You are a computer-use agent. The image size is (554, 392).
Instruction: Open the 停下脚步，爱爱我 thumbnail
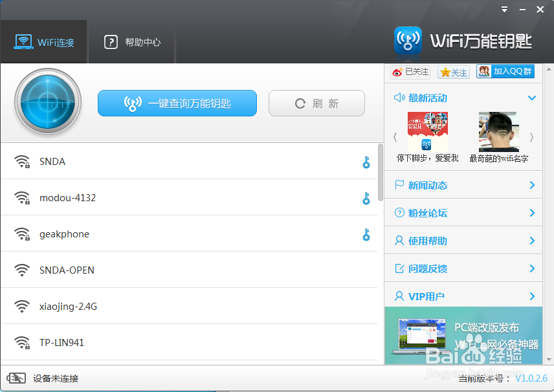(x=428, y=132)
